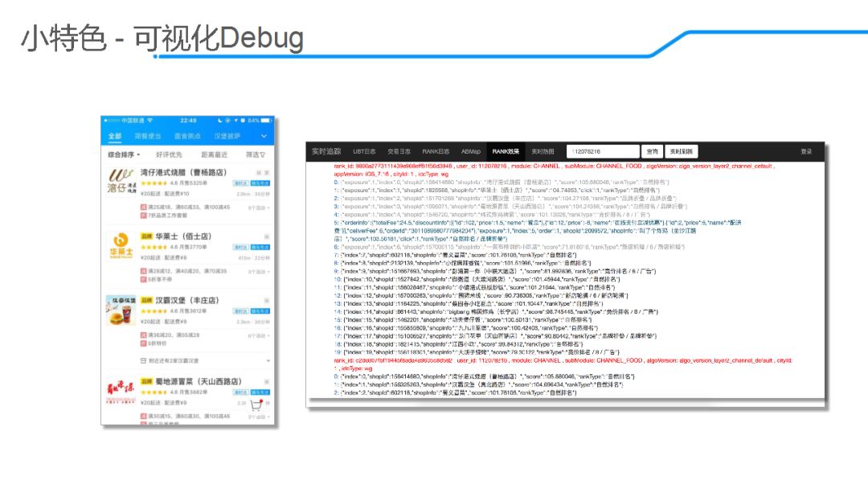868x489 pixels.
Task: Select result row 5 with orderInfo
Action: 538,230
